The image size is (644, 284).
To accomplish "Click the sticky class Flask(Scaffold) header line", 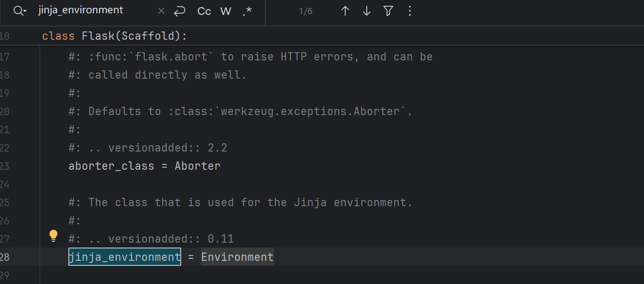I will tap(114, 36).
